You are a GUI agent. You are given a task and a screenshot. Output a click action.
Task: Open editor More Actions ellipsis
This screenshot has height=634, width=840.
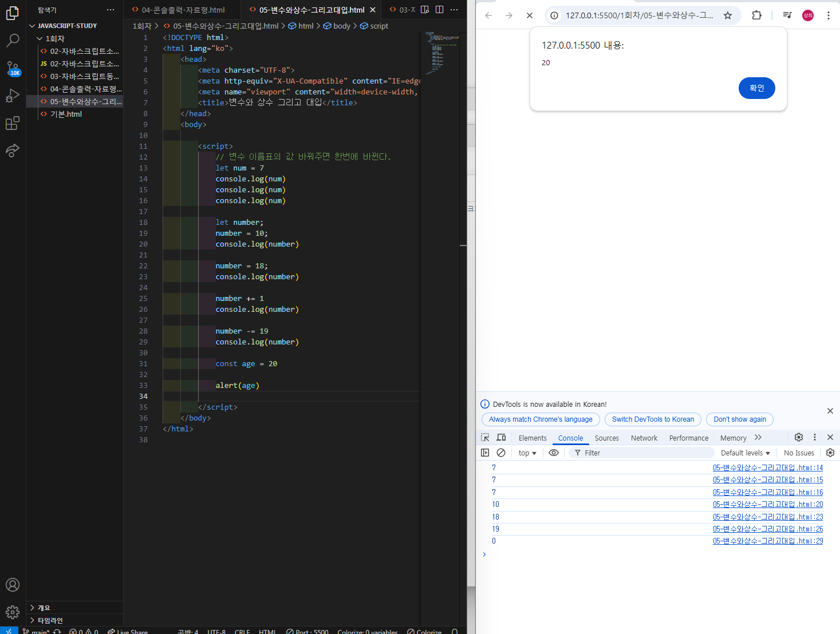(454, 10)
